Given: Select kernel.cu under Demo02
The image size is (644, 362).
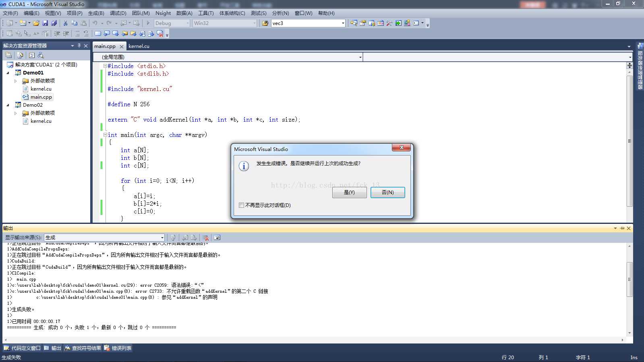Looking at the screenshot, I should point(41,121).
